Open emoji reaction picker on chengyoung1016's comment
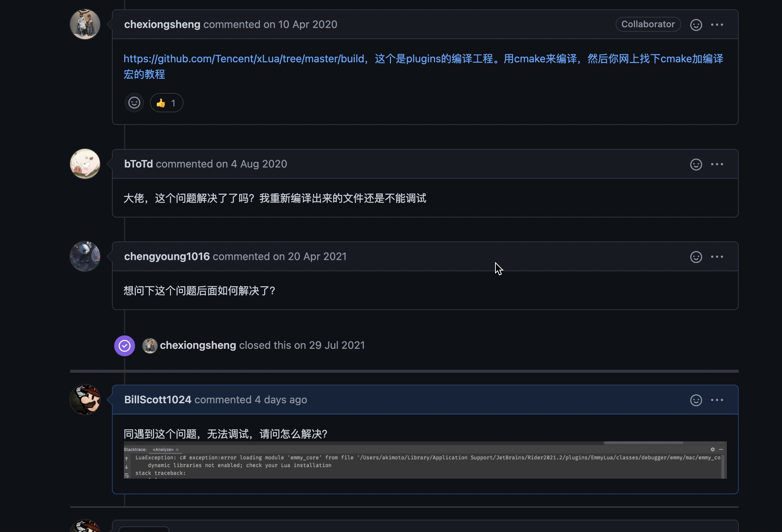This screenshot has height=532, width=782. click(x=695, y=256)
